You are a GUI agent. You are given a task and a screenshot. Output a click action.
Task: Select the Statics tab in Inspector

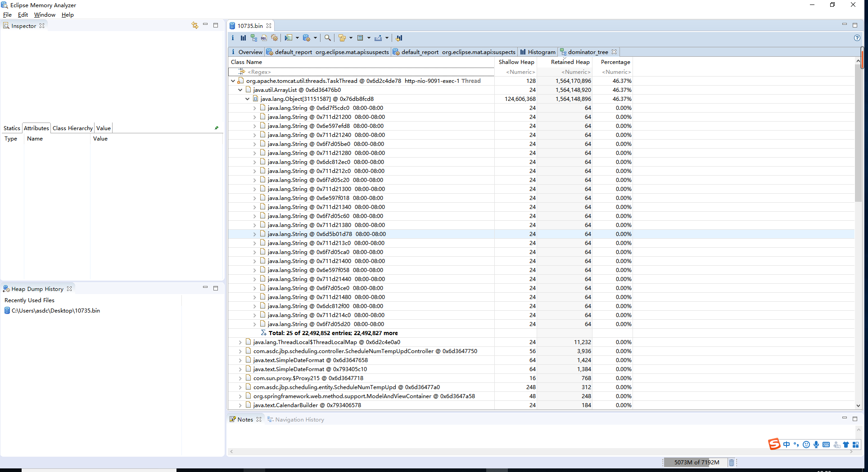[x=12, y=128]
